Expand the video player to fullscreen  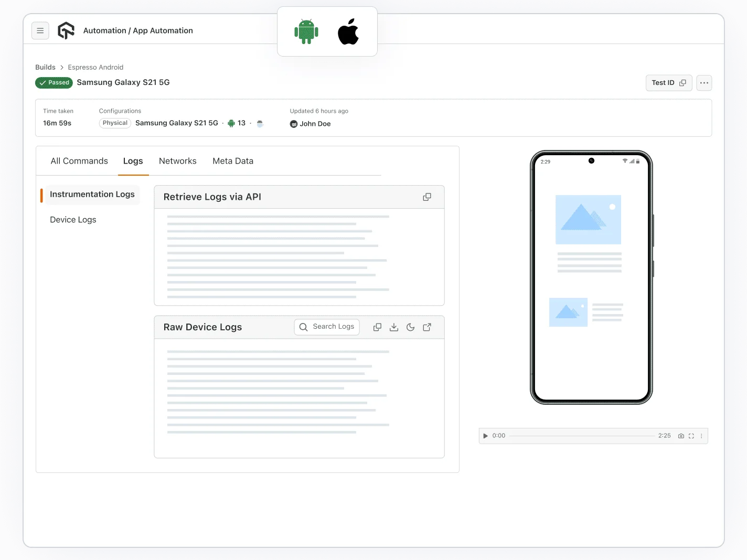click(691, 436)
